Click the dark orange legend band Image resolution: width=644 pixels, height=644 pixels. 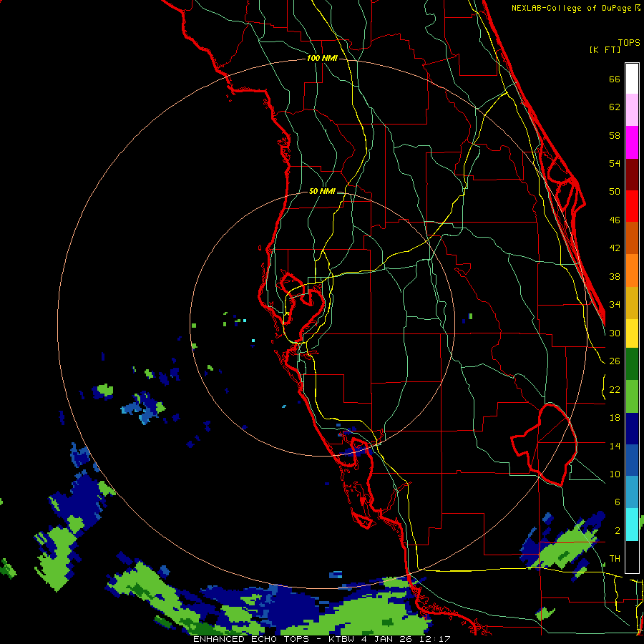pos(632,238)
